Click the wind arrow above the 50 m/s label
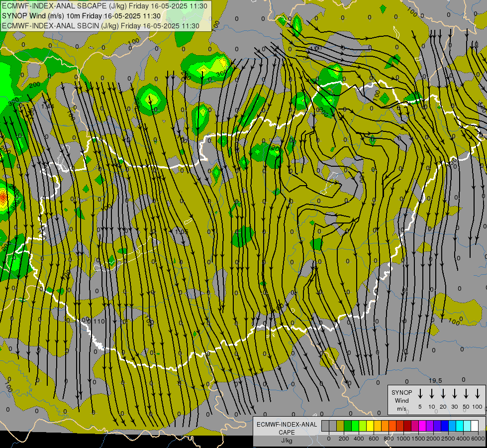The height and width of the screenshot is (448, 487). [x=466, y=394]
